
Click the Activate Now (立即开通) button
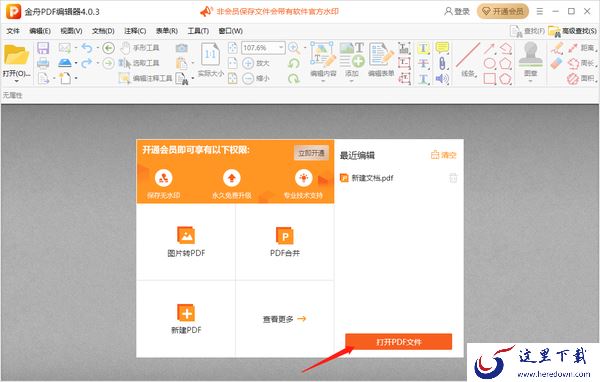311,153
